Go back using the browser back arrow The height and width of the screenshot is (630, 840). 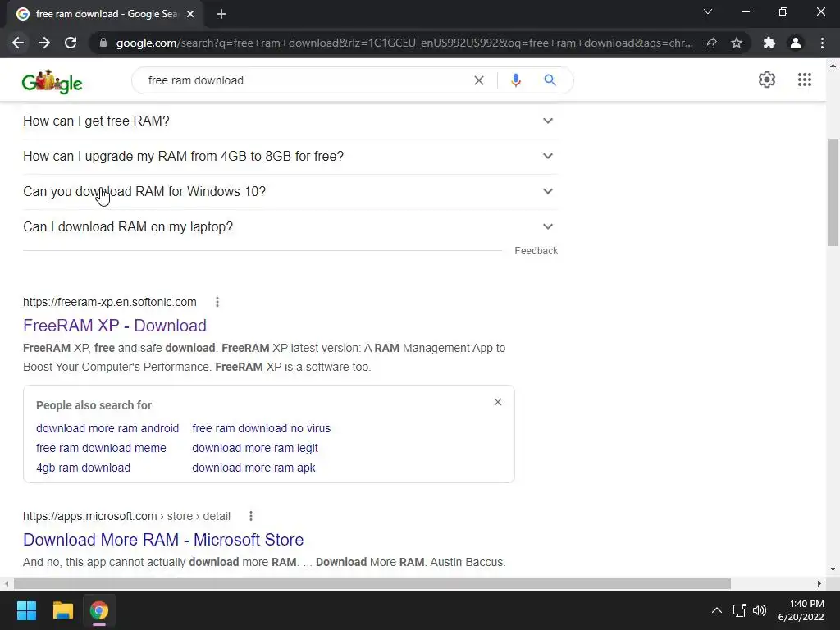18,43
